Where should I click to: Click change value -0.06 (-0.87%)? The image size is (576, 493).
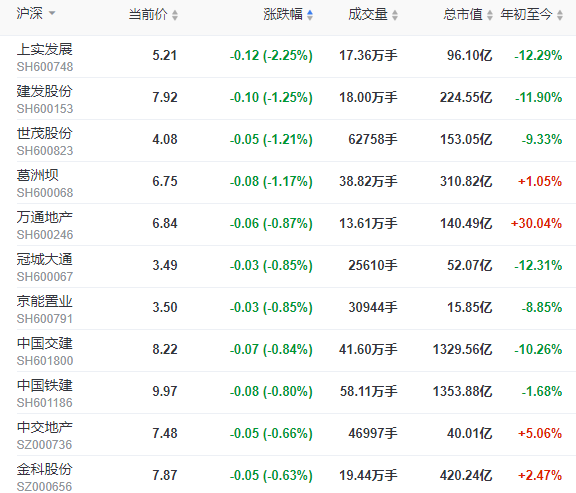point(271,223)
